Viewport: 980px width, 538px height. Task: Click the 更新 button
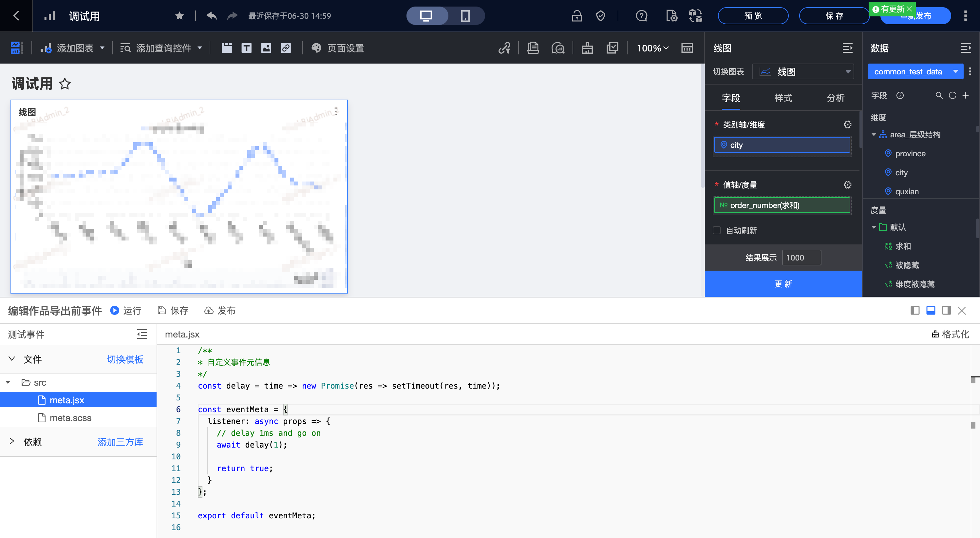click(x=783, y=284)
